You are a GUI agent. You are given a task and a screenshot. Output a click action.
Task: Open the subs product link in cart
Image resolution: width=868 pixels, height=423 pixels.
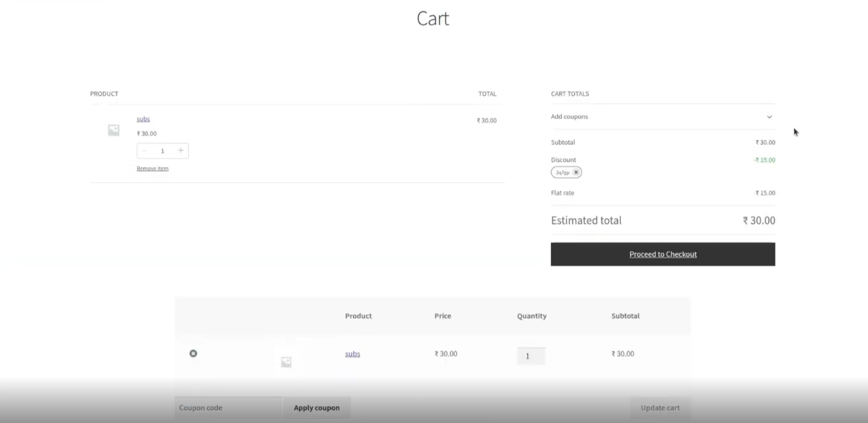(143, 119)
